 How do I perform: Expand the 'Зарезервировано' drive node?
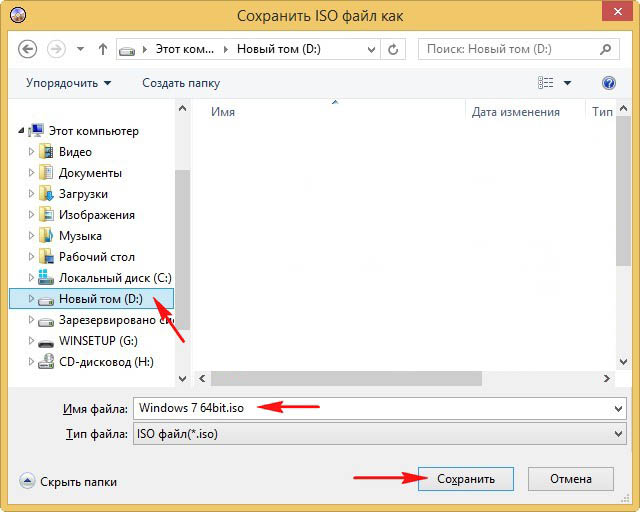tap(31, 319)
